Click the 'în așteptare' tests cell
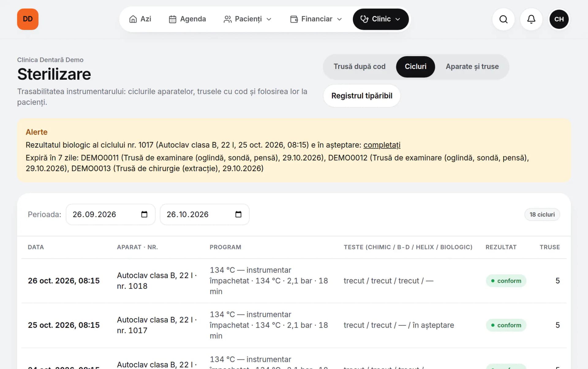This screenshot has height=369, width=588. (399, 325)
